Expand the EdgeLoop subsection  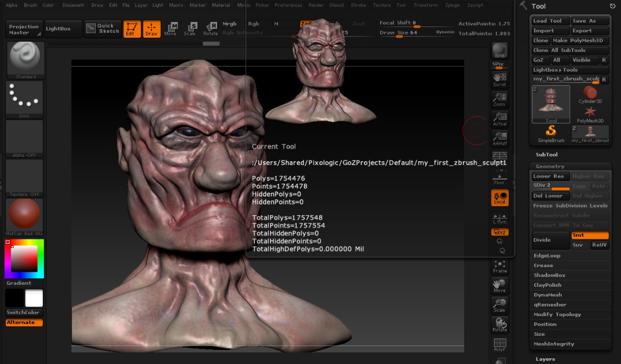547,256
